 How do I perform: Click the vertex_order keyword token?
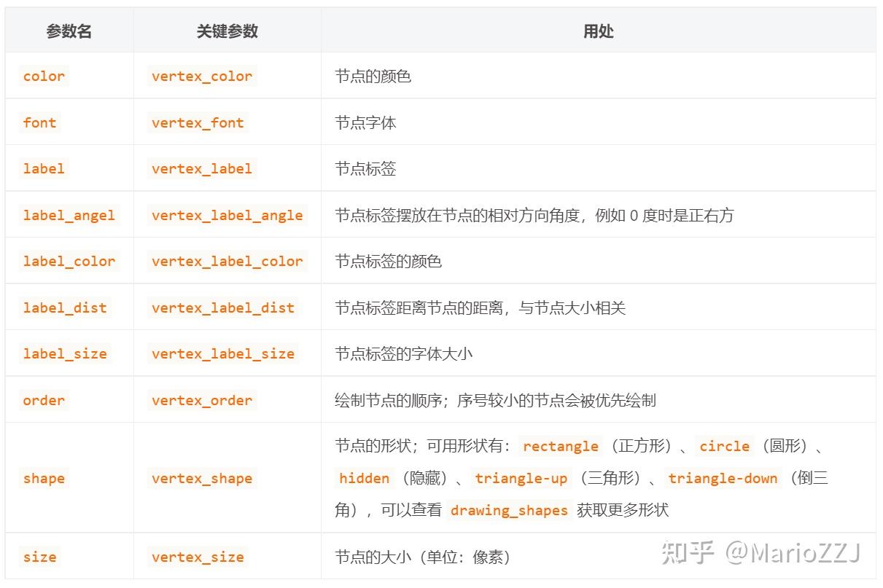tap(201, 400)
